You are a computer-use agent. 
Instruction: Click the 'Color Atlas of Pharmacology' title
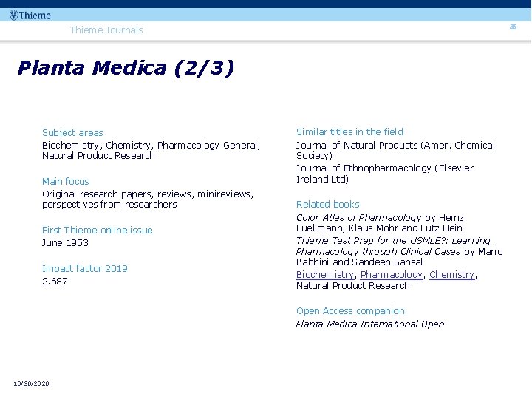pos(358,217)
